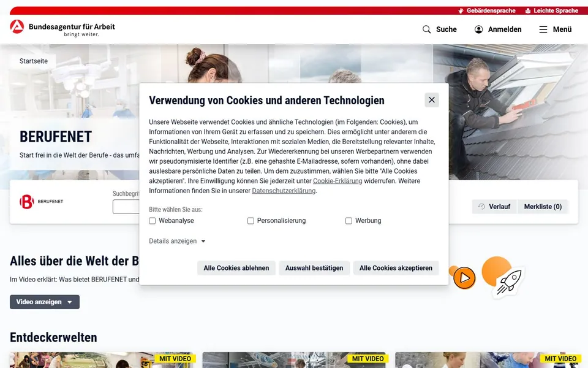Open the hamburger Menü icon
Screen dimensions: 588x368
point(543,29)
